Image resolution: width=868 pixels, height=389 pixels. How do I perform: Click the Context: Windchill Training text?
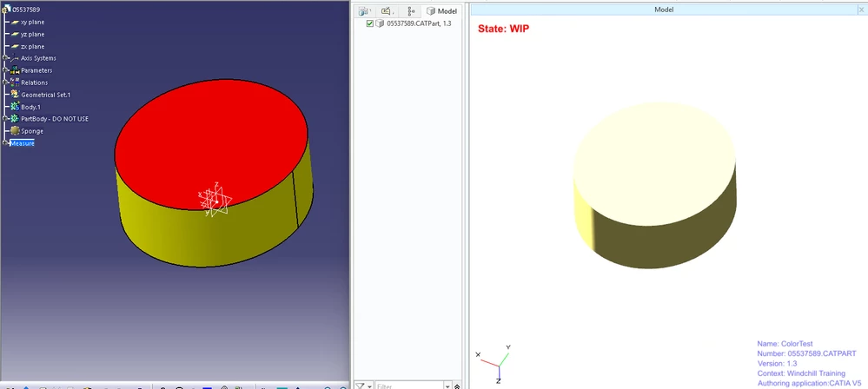801,373
